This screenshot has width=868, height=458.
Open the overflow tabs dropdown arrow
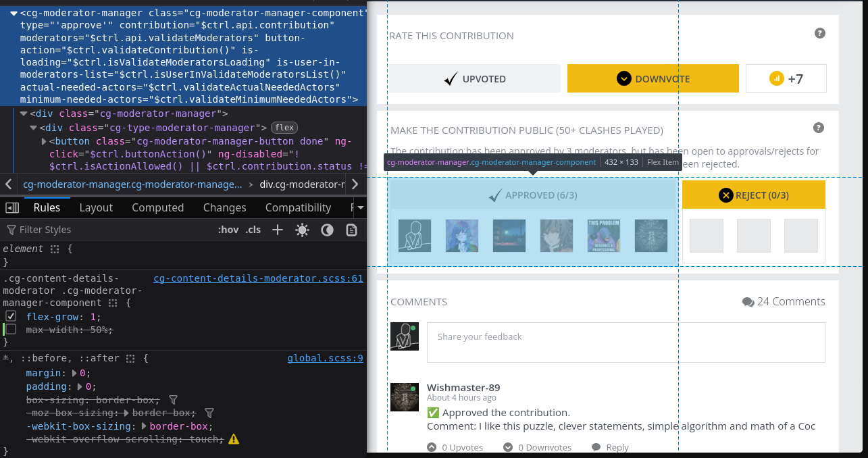coord(360,207)
